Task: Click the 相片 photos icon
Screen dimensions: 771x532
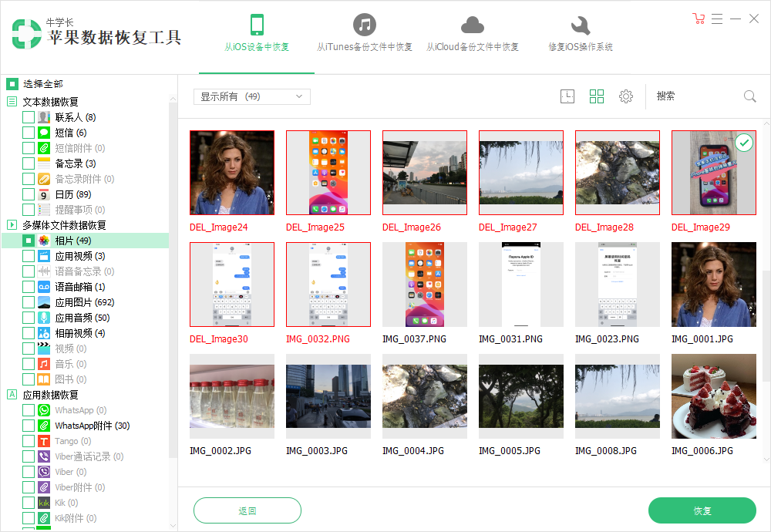Action: (x=44, y=241)
